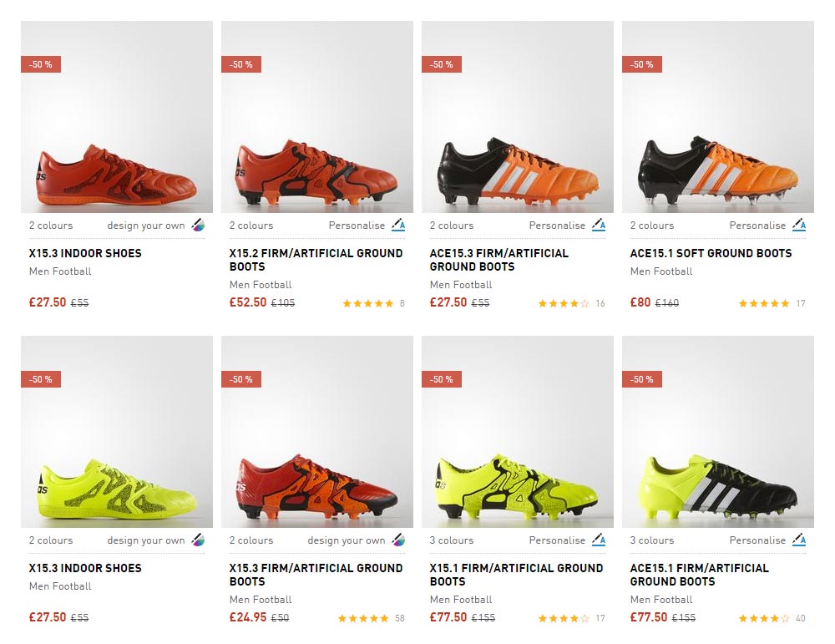Image resolution: width=835 pixels, height=644 pixels.
Task: Select the Personalise icon for X15.1 Firm/Artificial Ground Boots
Action: 598,540
